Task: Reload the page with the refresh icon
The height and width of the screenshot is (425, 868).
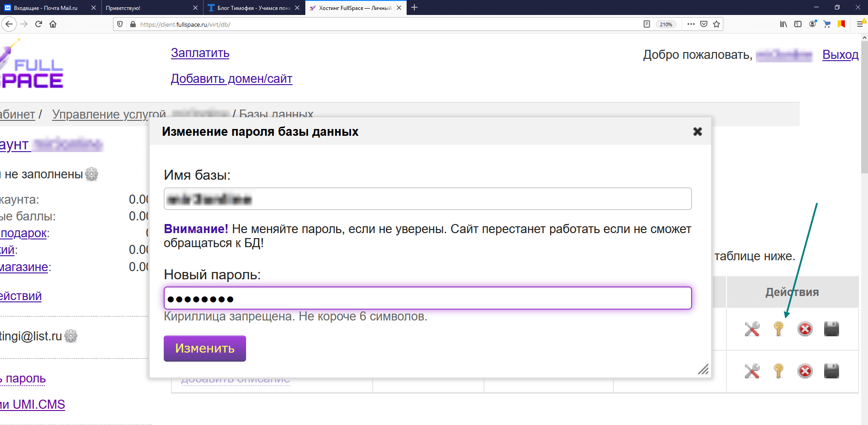Action: point(38,24)
